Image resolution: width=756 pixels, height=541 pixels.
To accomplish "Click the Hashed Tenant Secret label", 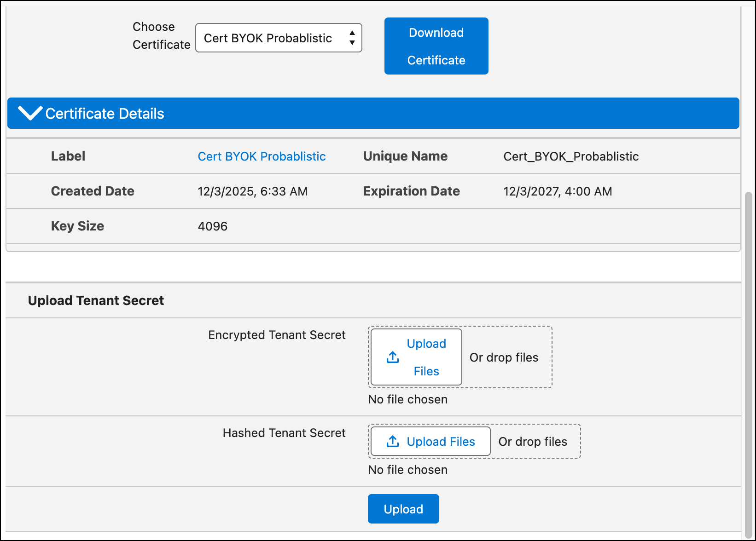I will [284, 433].
